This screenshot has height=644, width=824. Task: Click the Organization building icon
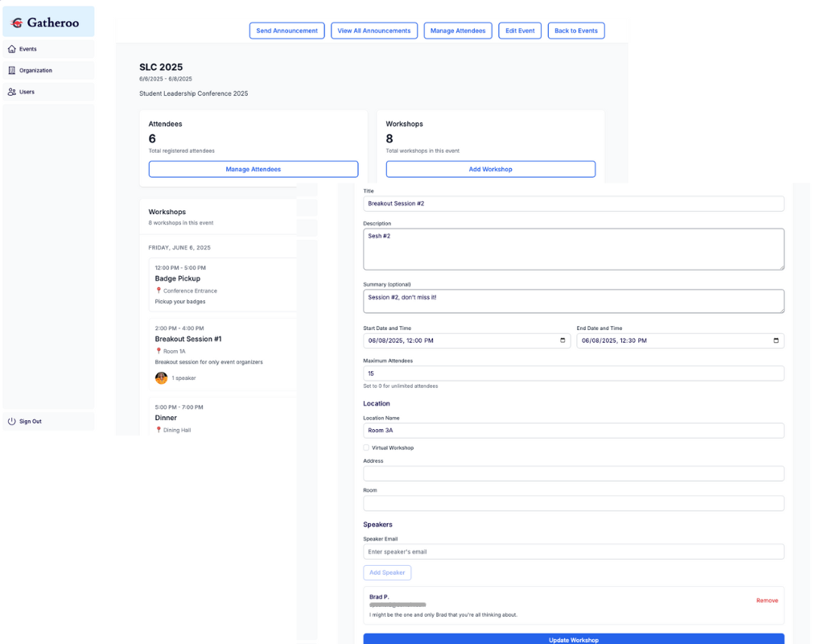[12, 71]
